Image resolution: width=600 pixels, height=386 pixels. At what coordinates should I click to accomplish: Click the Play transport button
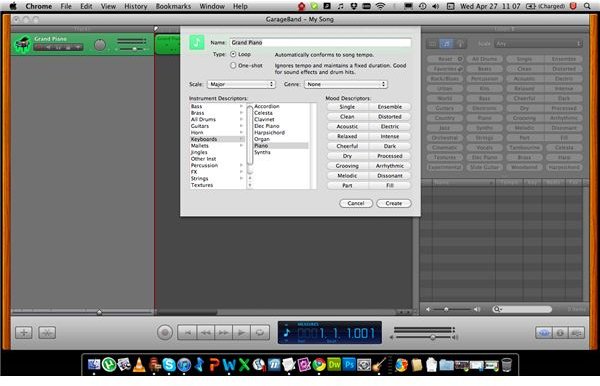(241, 332)
